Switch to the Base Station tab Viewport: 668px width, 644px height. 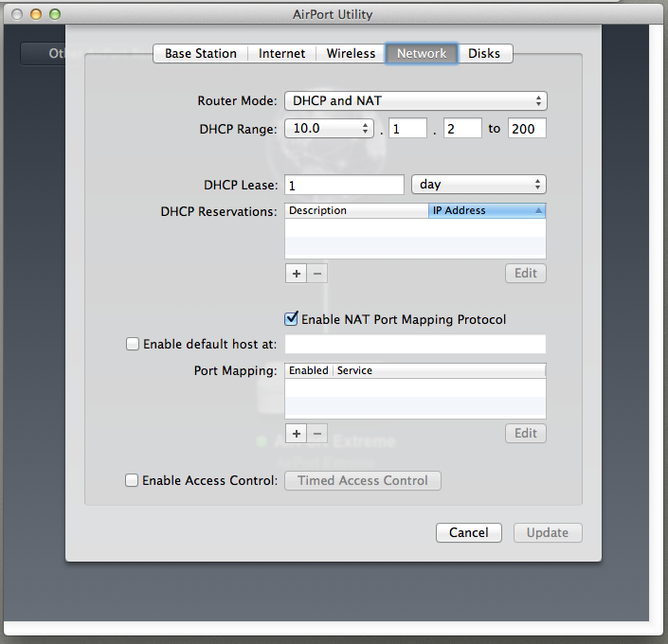(x=200, y=54)
